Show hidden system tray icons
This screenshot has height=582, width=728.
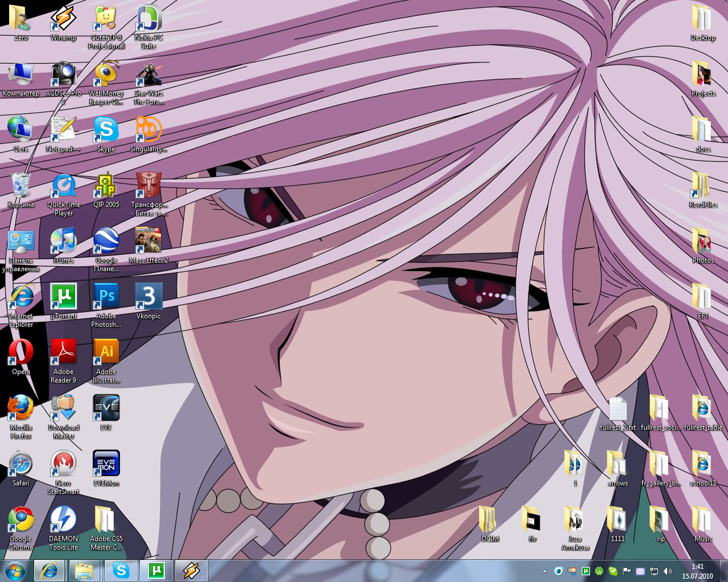click(545, 571)
